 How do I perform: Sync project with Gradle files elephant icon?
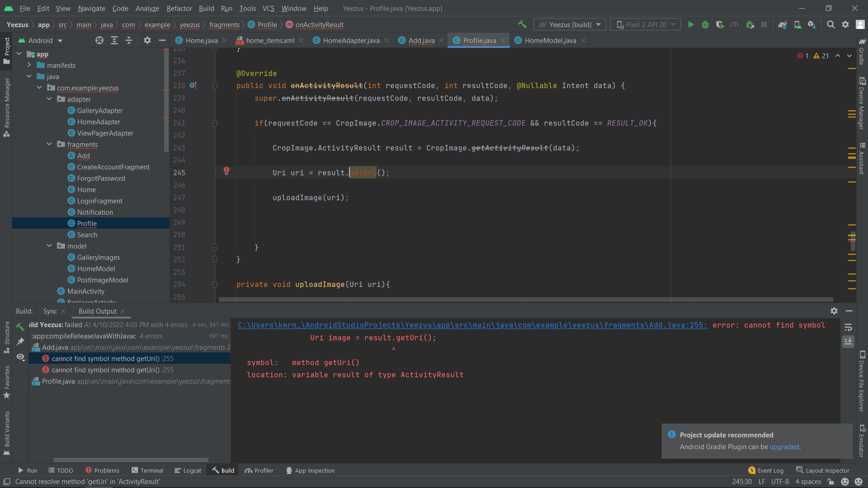pyautogui.click(x=783, y=24)
